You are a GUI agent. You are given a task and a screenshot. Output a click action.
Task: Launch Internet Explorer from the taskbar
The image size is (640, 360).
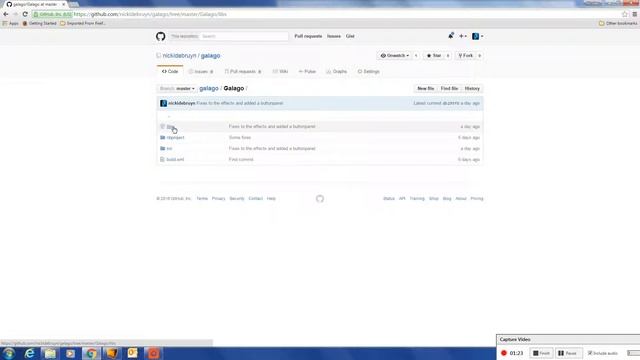pyautogui.click(x=29, y=353)
